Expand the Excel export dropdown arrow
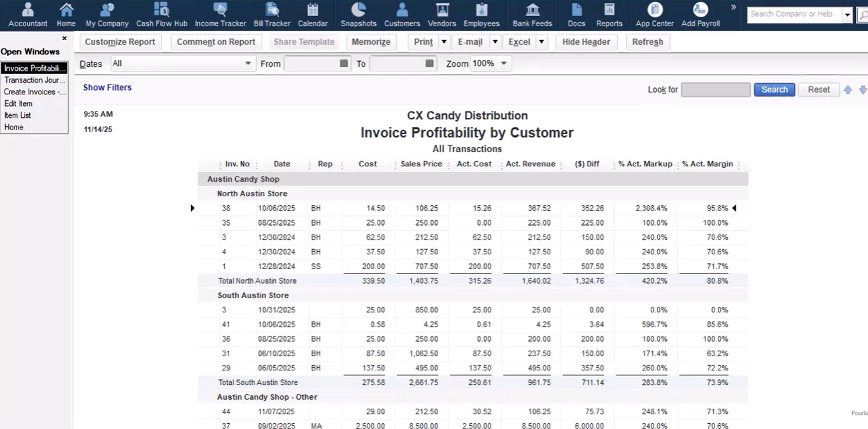This screenshot has width=868, height=429. [x=541, y=42]
